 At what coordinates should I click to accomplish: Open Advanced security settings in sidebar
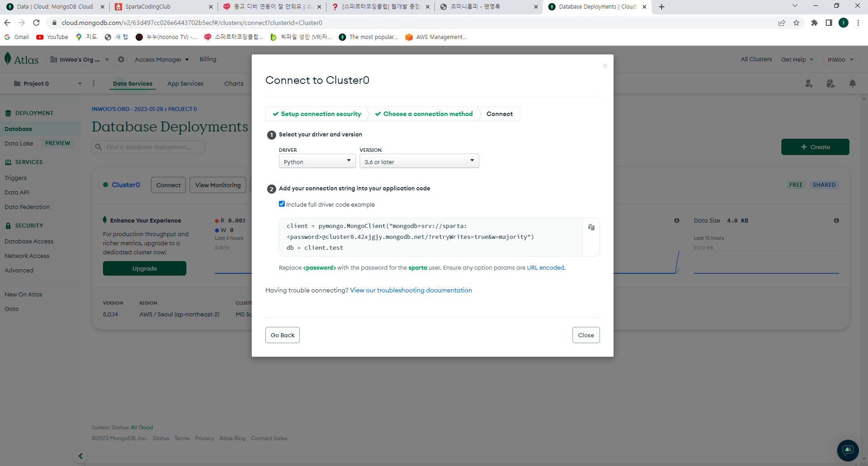(19, 270)
